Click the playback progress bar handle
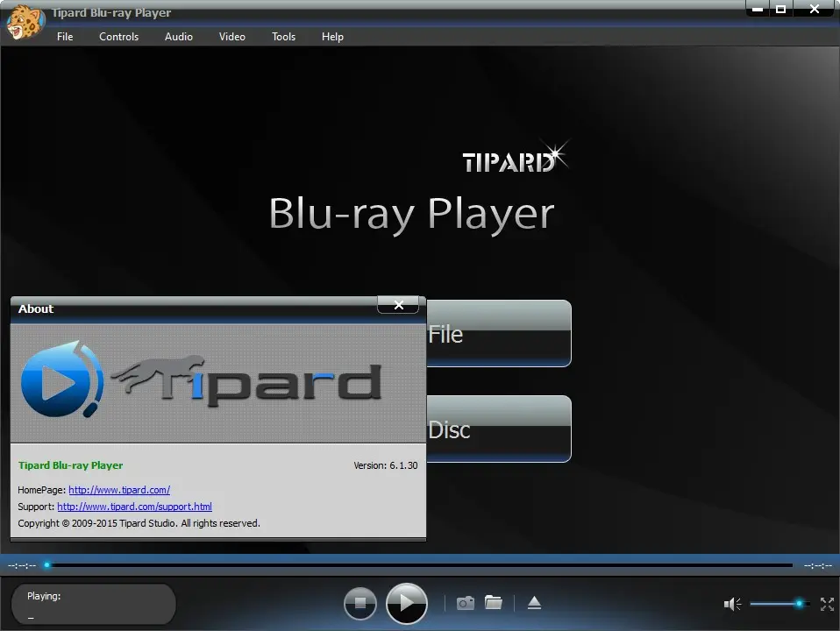This screenshot has height=631, width=840. [x=47, y=564]
